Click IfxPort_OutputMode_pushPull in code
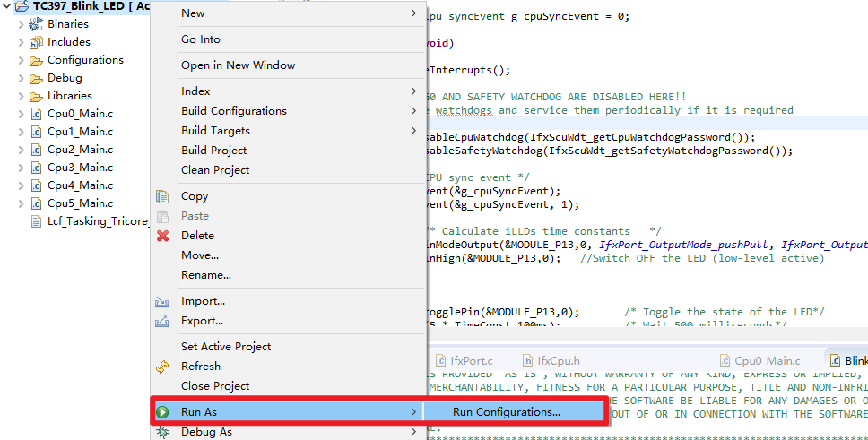Viewport: 868px width, 440px height. click(683, 245)
